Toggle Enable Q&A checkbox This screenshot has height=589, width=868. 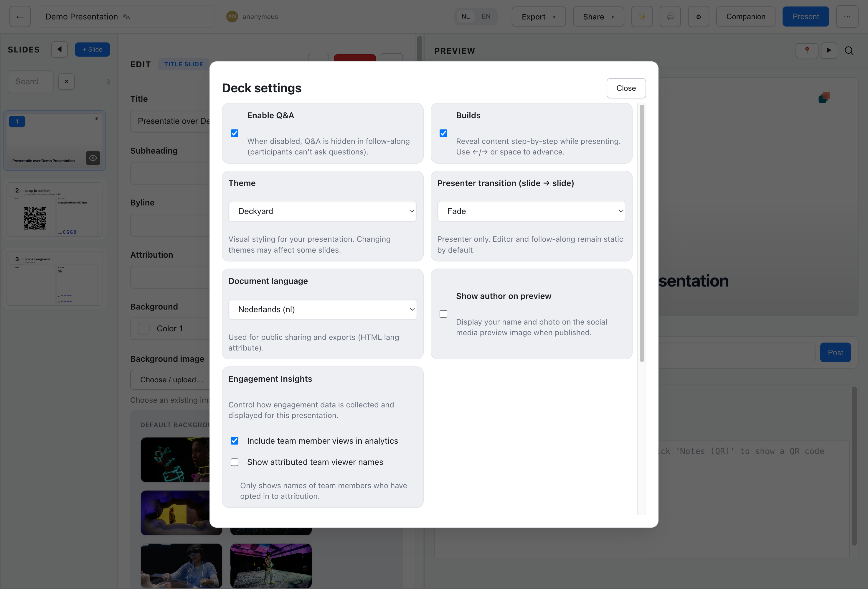point(235,134)
